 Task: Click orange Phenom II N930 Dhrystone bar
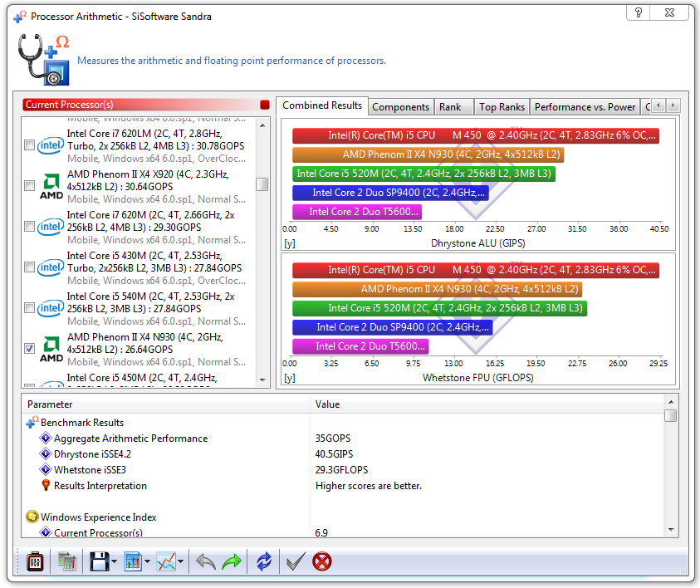click(x=428, y=154)
